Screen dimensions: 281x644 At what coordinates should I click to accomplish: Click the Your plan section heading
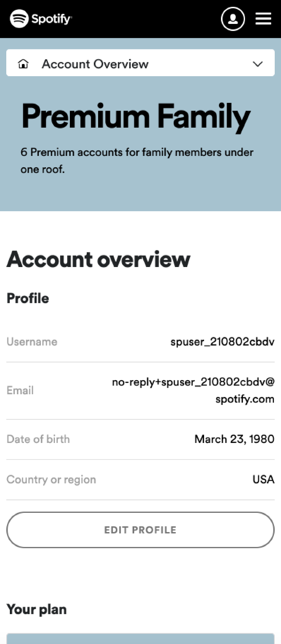(36, 609)
